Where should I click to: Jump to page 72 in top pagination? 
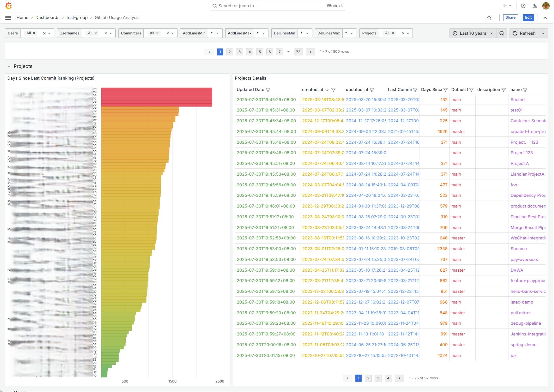[x=298, y=52]
